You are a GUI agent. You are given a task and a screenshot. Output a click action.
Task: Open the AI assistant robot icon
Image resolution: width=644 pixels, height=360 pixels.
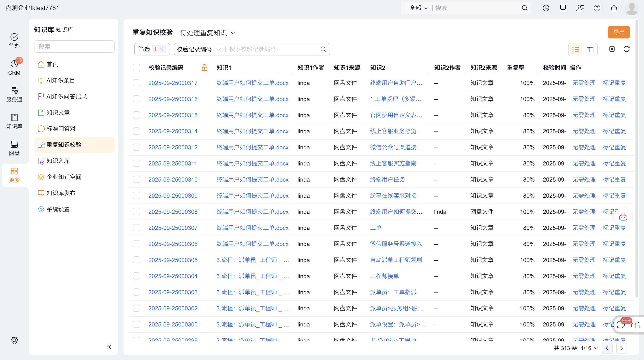(623, 217)
